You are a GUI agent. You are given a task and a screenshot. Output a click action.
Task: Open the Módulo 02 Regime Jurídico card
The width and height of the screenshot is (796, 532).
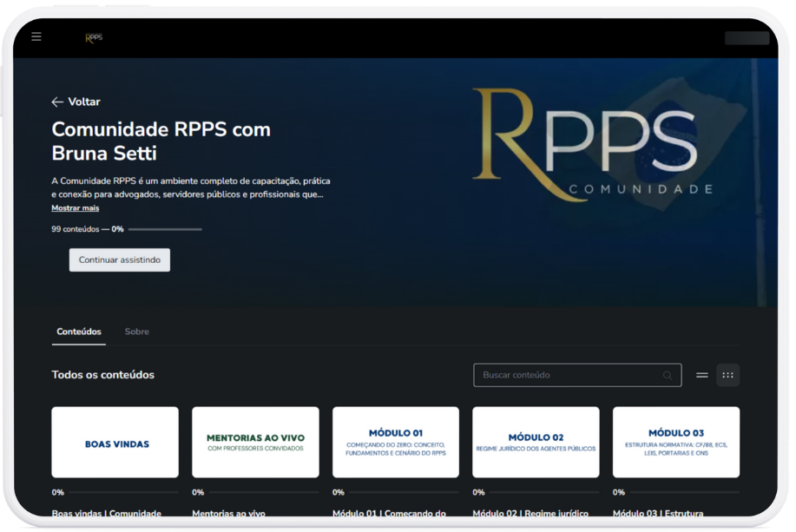coord(536,442)
